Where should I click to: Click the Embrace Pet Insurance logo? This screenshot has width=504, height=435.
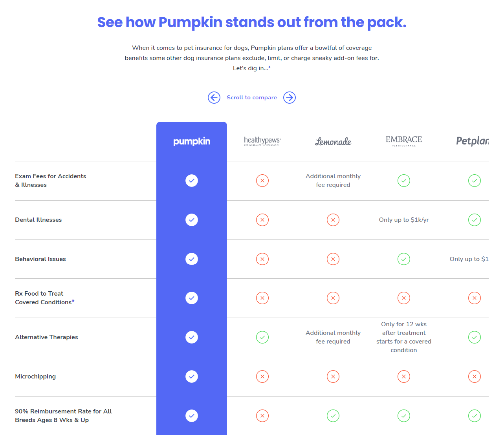(404, 141)
